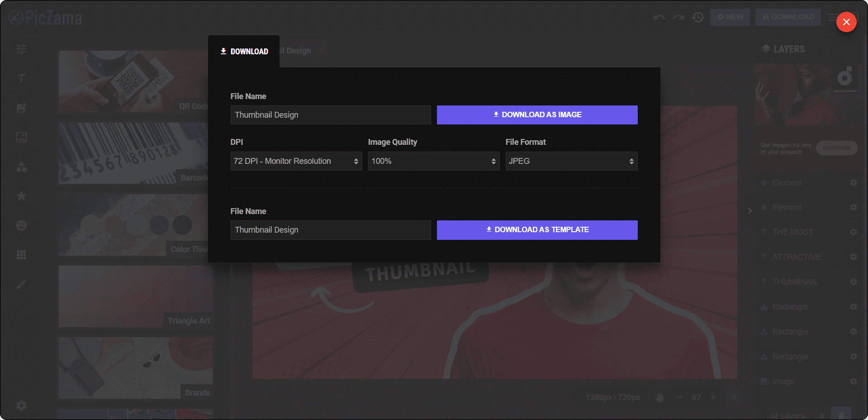The height and width of the screenshot is (420, 868).
Task: Click the zoom in plus icon
Action: pos(713,397)
